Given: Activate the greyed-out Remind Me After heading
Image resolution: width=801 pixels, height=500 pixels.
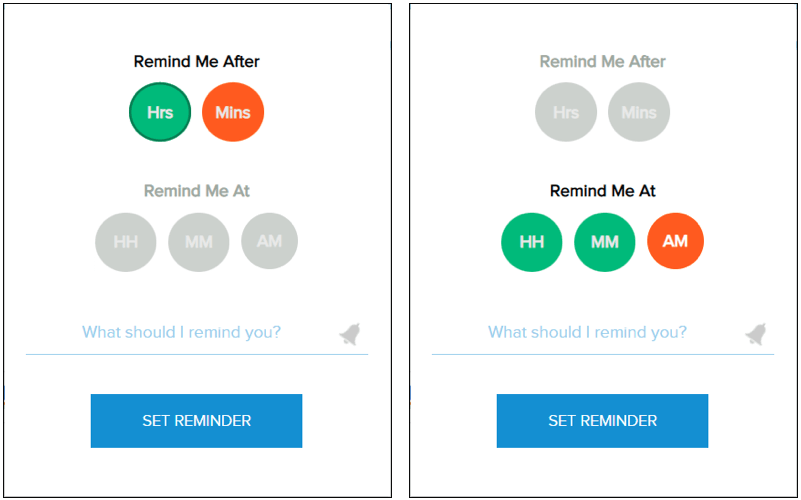Looking at the screenshot, I should click(x=603, y=62).
